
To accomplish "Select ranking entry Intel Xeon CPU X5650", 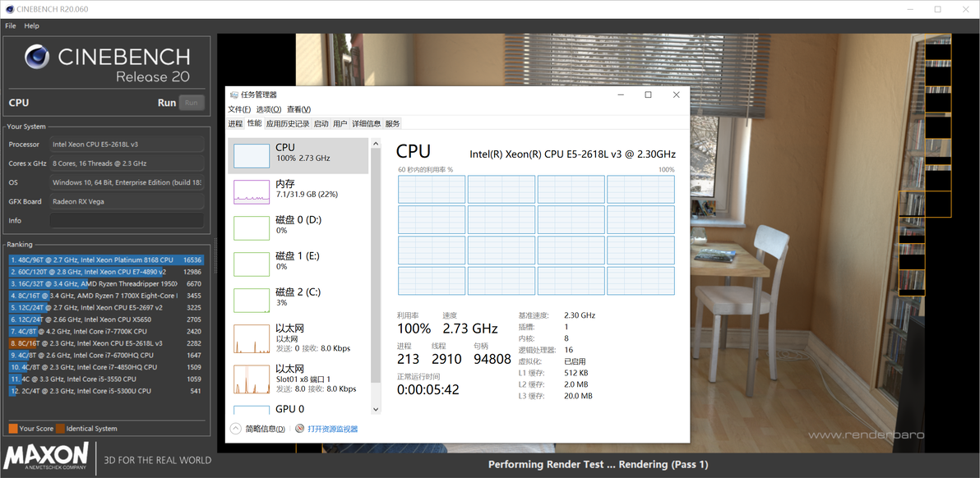I will coord(106,319).
